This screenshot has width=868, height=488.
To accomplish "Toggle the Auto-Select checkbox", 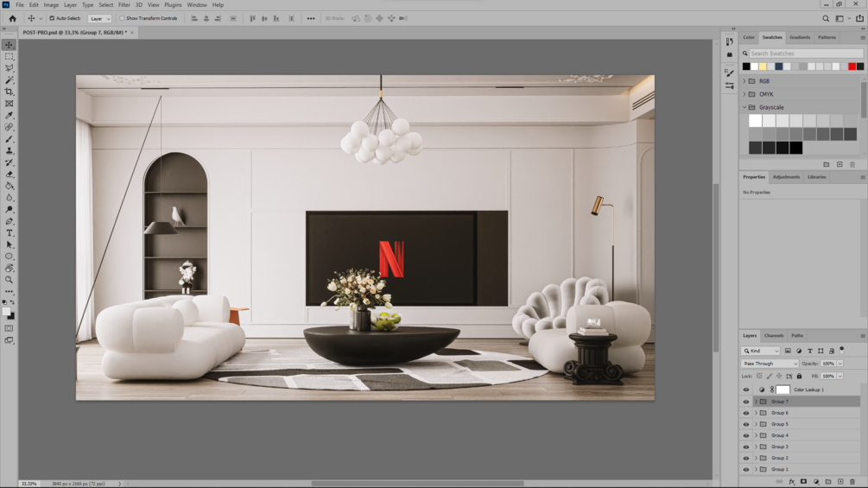I will 52,18.
